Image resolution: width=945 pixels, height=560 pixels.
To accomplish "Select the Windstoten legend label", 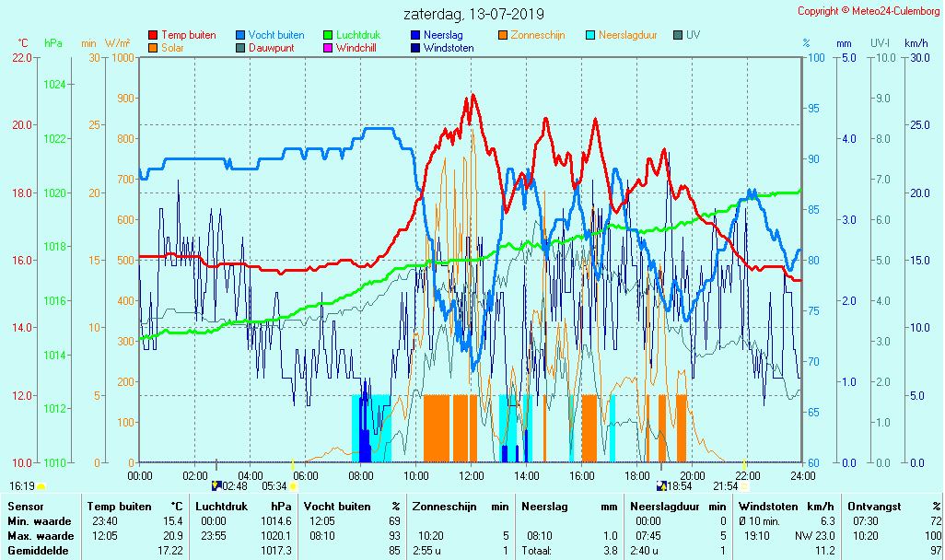I will 449,48.
